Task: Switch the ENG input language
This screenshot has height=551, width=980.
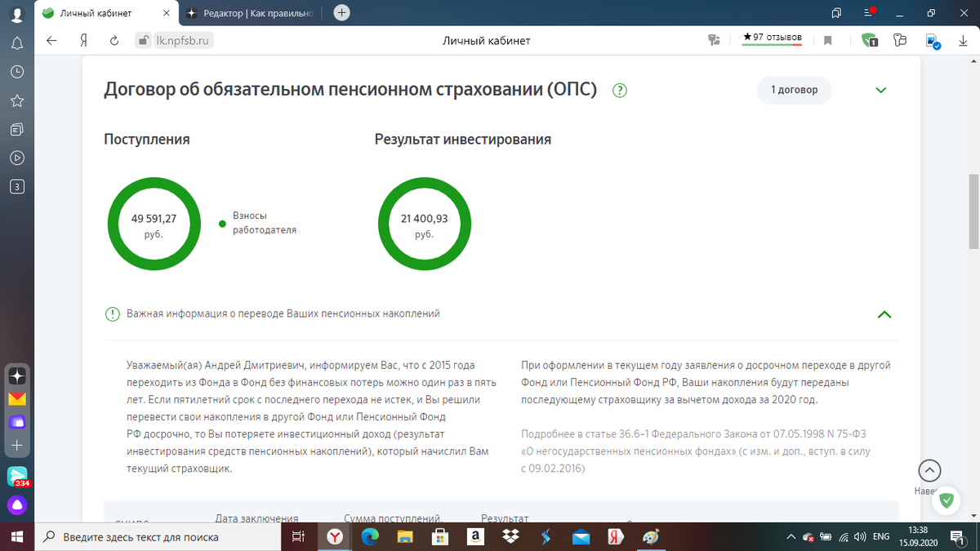Action: pos(881,537)
